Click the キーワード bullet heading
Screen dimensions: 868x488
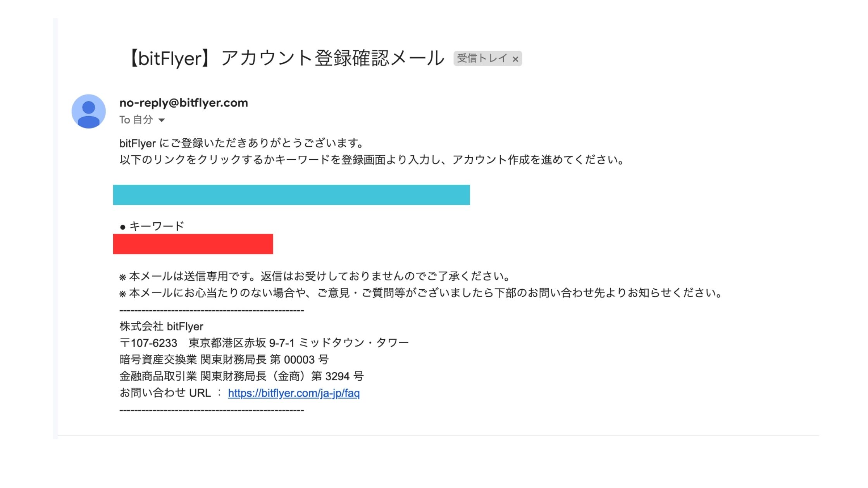152,226
